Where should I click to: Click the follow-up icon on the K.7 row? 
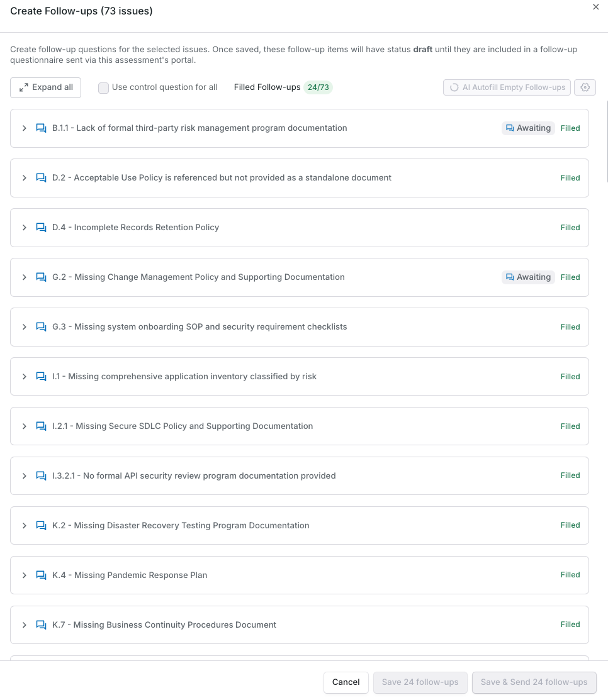(41, 625)
